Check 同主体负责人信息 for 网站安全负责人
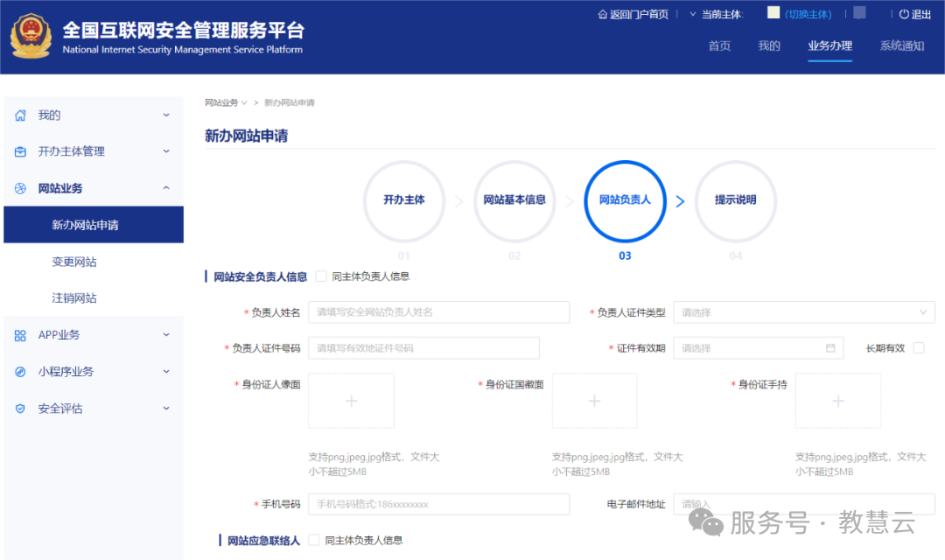The width and height of the screenshot is (945, 560). 321,276
